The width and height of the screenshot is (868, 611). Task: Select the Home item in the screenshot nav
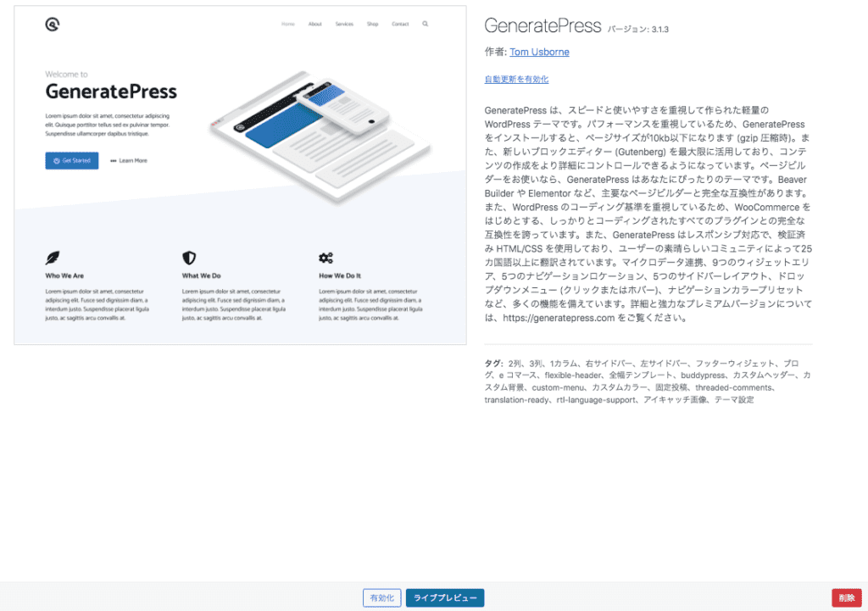pos(288,24)
